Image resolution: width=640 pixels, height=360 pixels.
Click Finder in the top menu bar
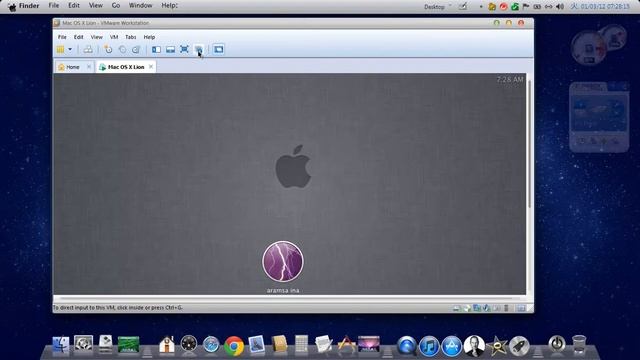[29, 6]
